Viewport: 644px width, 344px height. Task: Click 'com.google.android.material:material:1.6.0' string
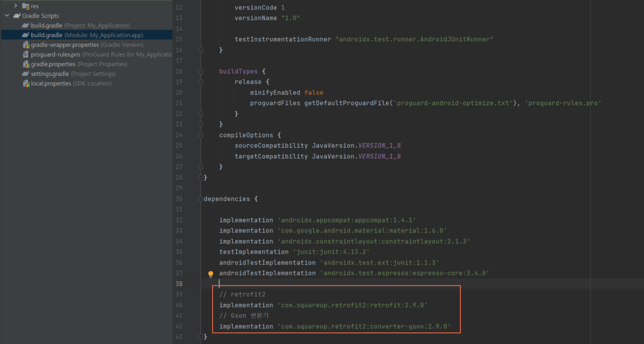(x=362, y=230)
